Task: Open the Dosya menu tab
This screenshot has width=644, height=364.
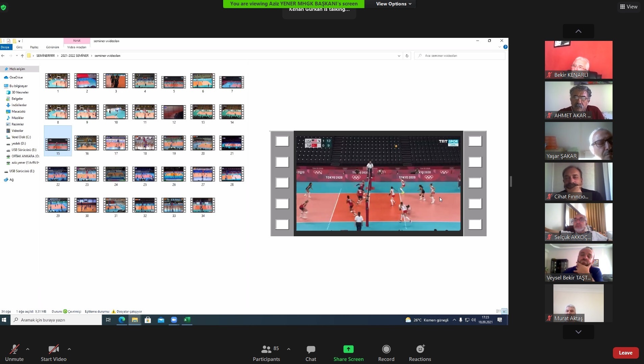Action: point(5,47)
